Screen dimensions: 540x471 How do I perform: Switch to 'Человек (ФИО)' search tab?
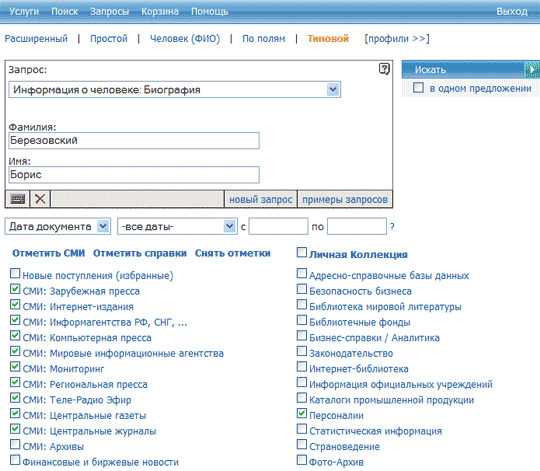(185, 39)
